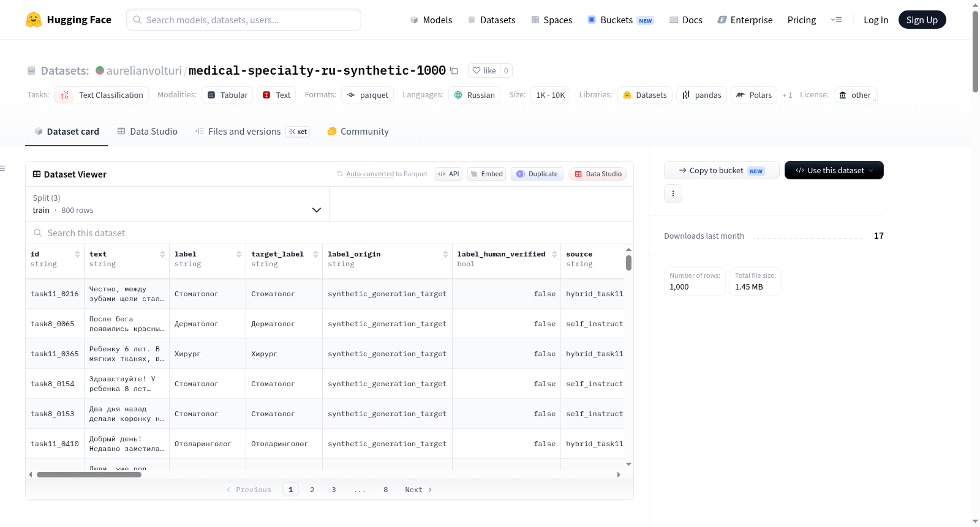Open the Buckets menu item
The height and width of the screenshot is (527, 980).
pyautogui.click(x=620, y=20)
